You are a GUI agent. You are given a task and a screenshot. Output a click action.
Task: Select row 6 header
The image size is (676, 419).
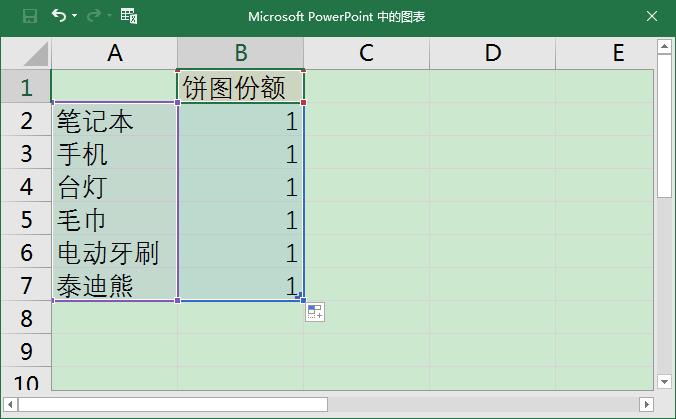(26, 252)
